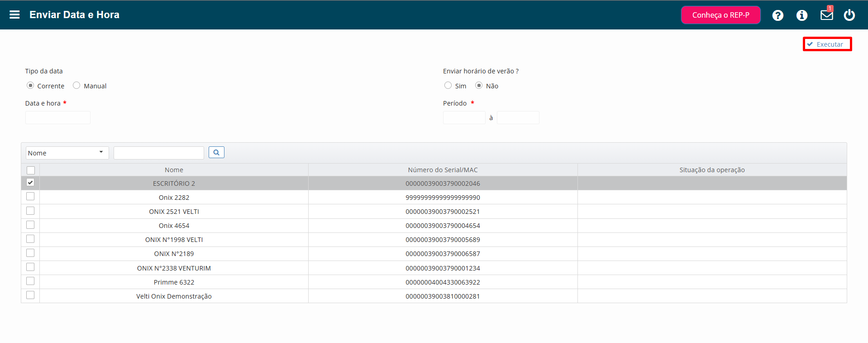
Task: Check the Primme 6322 row checkbox
Action: pyautogui.click(x=30, y=281)
